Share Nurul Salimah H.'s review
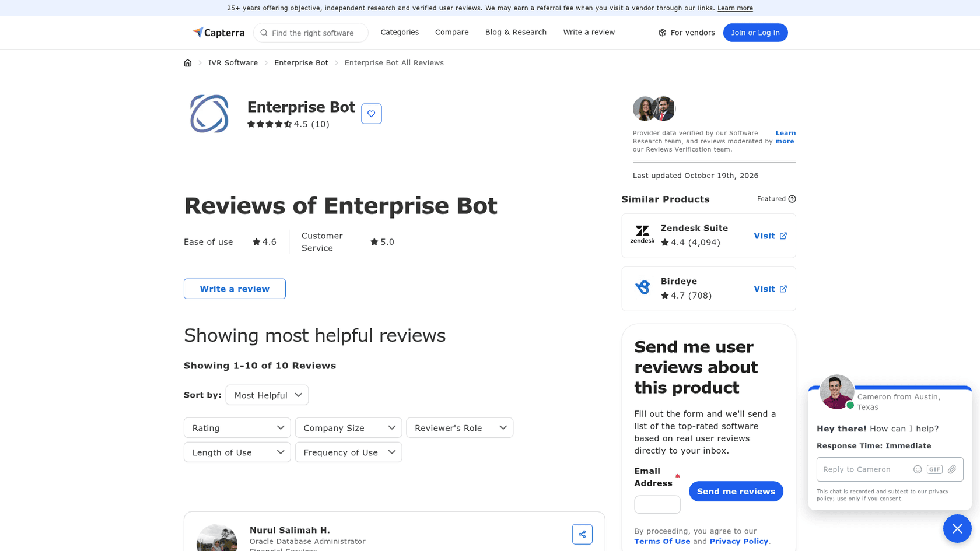This screenshot has width=980, height=551. coord(582,534)
